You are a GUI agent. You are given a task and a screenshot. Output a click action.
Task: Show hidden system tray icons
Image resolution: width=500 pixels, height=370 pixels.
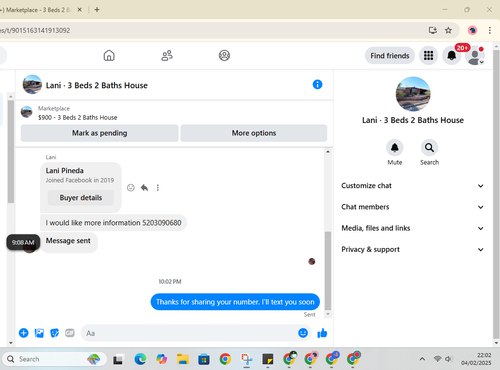click(422, 359)
